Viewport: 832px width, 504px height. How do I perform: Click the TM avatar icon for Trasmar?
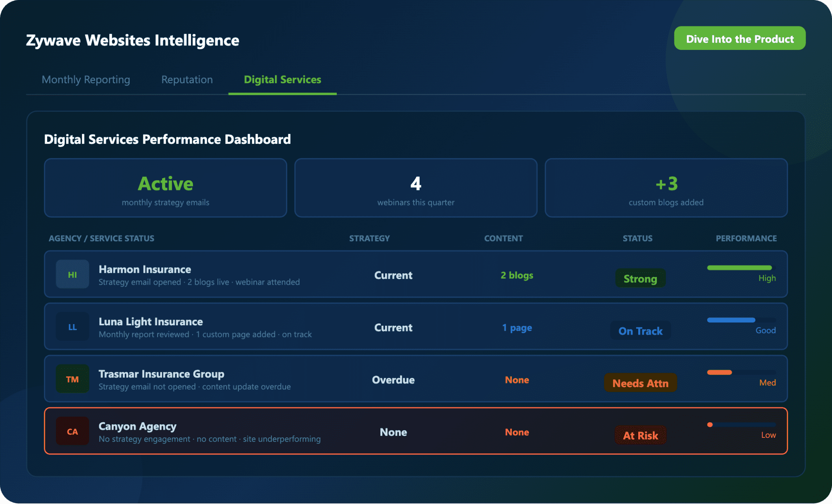[x=72, y=379]
